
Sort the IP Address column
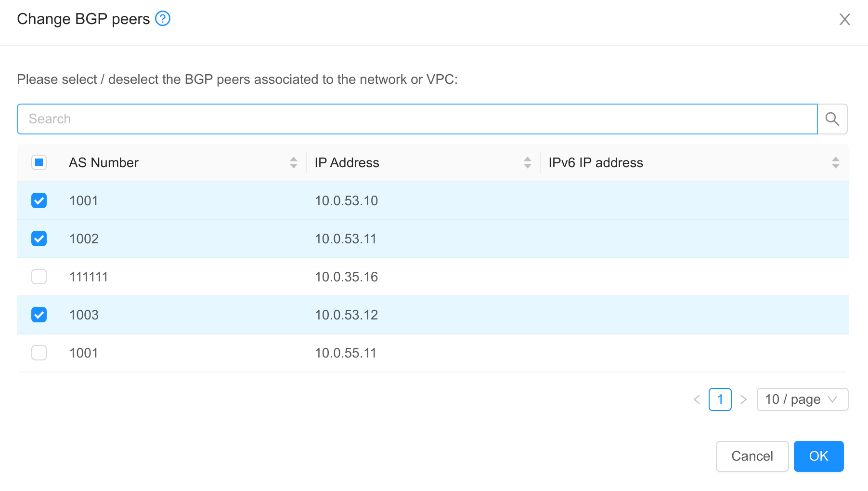click(x=528, y=163)
